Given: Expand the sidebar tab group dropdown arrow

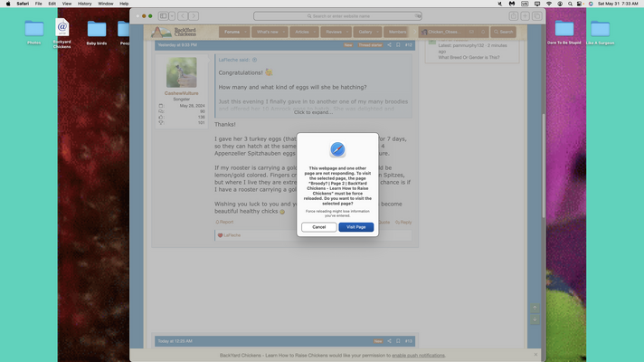Looking at the screenshot, I should click(172, 16).
